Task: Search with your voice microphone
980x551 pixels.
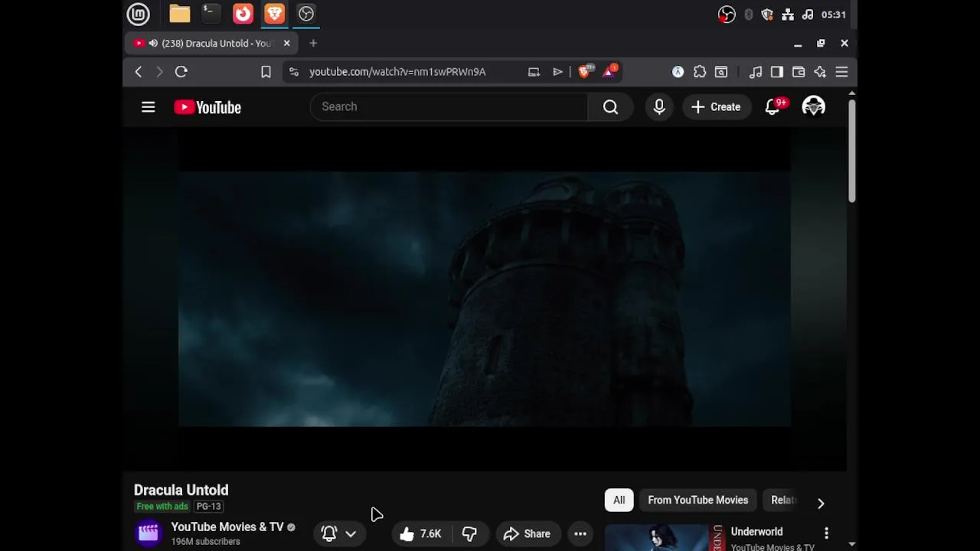Action: [659, 107]
